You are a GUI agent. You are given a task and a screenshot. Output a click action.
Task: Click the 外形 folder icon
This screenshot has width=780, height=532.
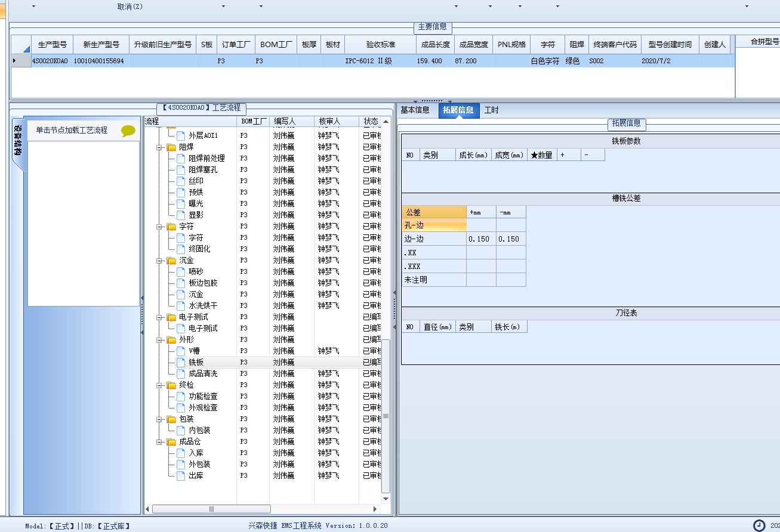click(171, 340)
